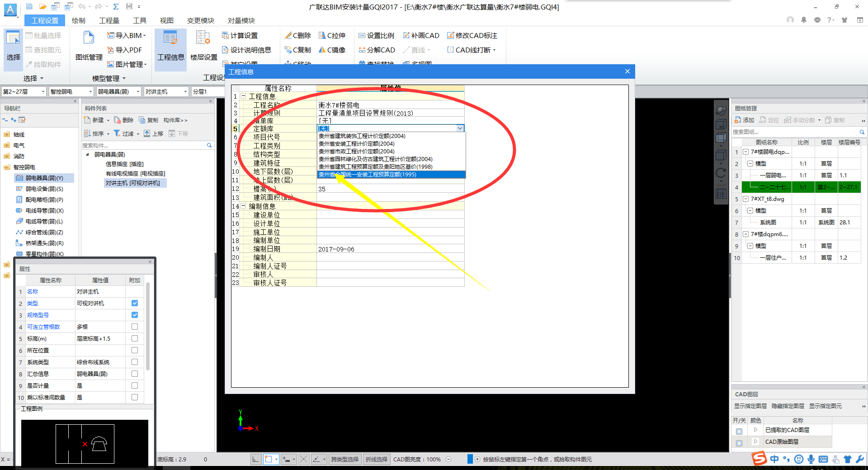Click C镜像 tool
868x470 pixels.
pos(332,50)
